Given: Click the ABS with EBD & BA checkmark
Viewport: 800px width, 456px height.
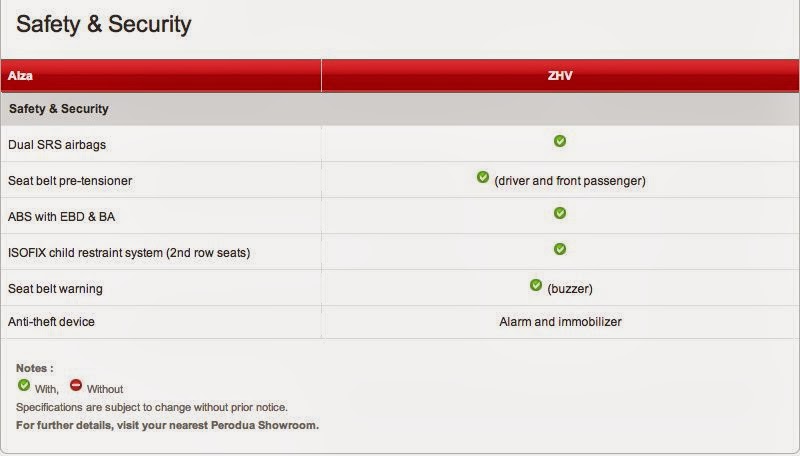Looking at the screenshot, I should 560,213.
